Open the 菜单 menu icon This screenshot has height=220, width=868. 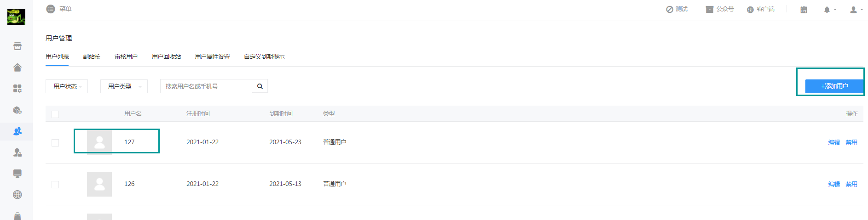click(51, 9)
